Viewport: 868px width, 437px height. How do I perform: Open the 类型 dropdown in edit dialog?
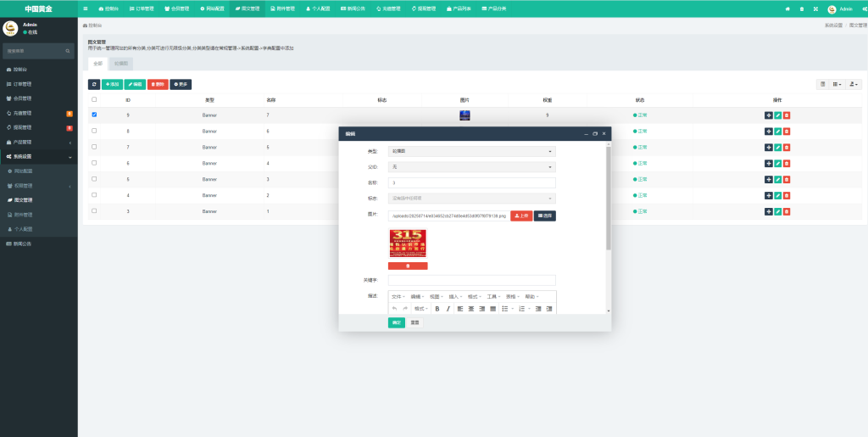(x=471, y=151)
